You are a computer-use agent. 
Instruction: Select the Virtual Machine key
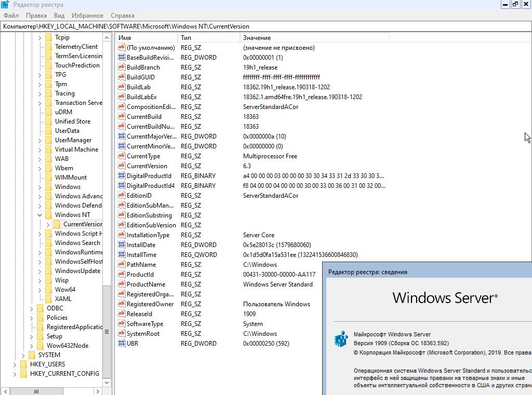pos(77,149)
